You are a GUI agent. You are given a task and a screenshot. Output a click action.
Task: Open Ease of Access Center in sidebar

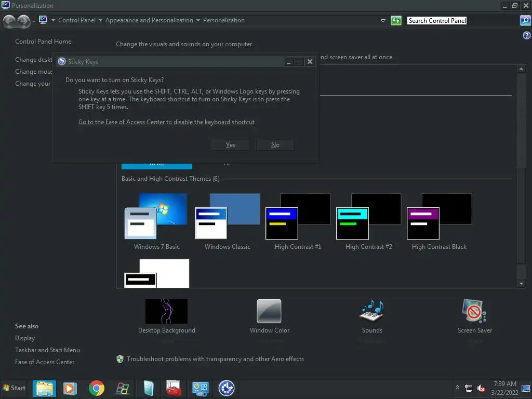pyautogui.click(x=45, y=362)
